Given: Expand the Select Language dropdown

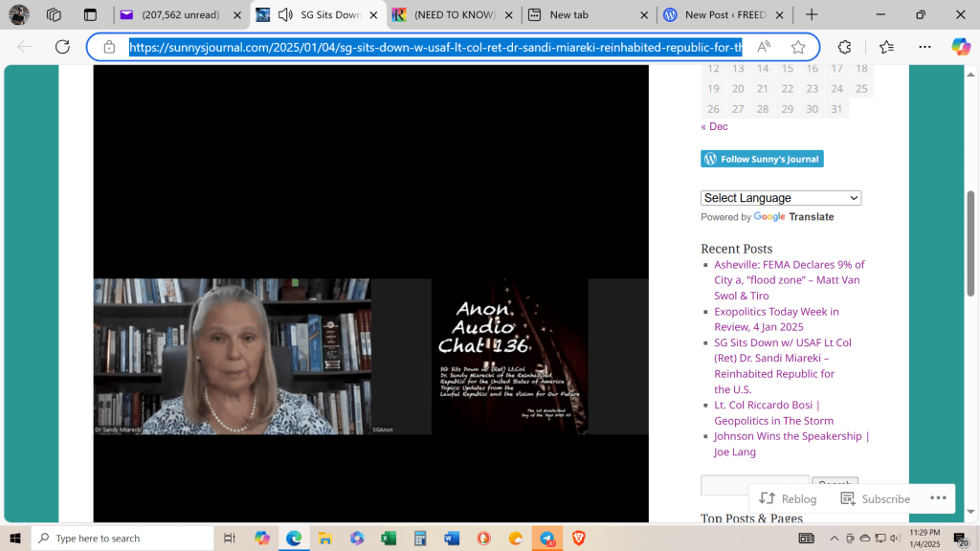Looking at the screenshot, I should [x=781, y=198].
